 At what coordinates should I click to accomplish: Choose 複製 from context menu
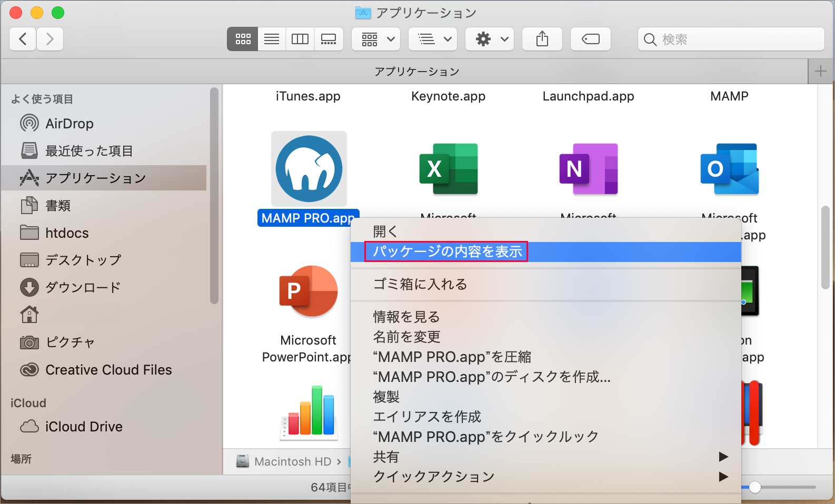pos(546,397)
